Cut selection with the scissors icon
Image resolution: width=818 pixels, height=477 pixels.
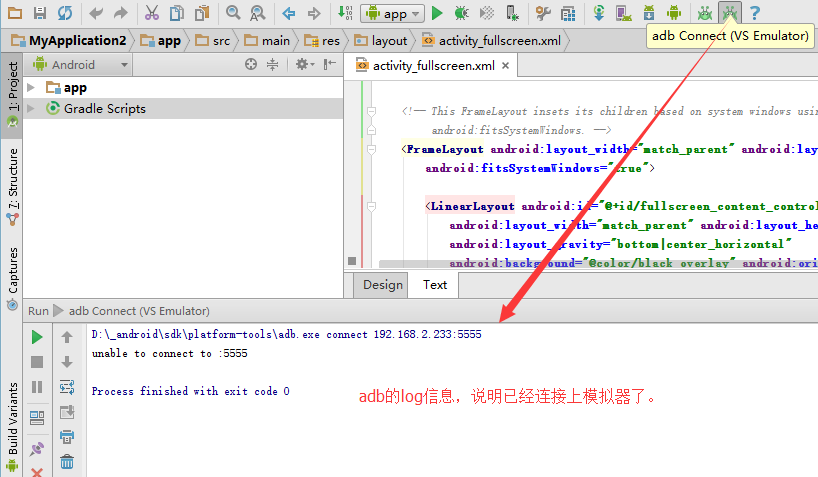tap(151, 13)
